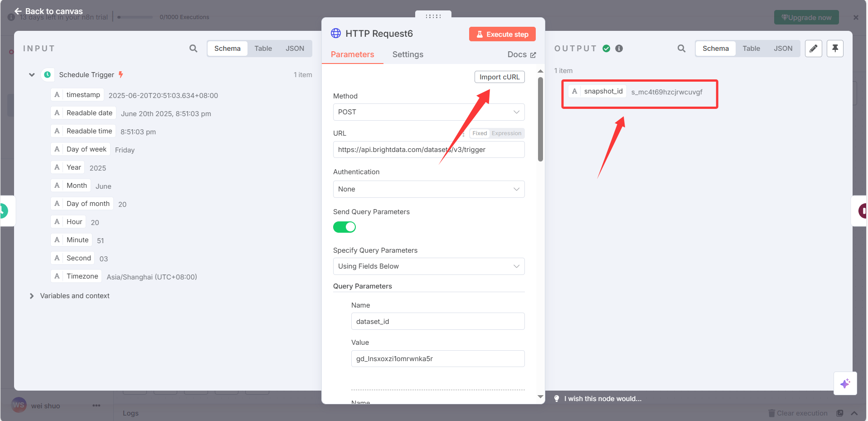Select INPUT Table view
Screen dimensions: 868x421
tap(263, 49)
